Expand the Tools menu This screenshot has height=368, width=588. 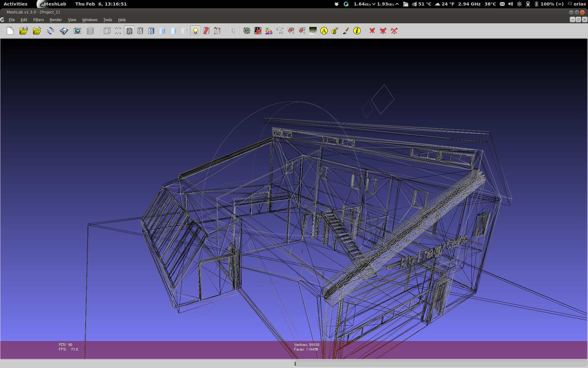click(x=107, y=20)
